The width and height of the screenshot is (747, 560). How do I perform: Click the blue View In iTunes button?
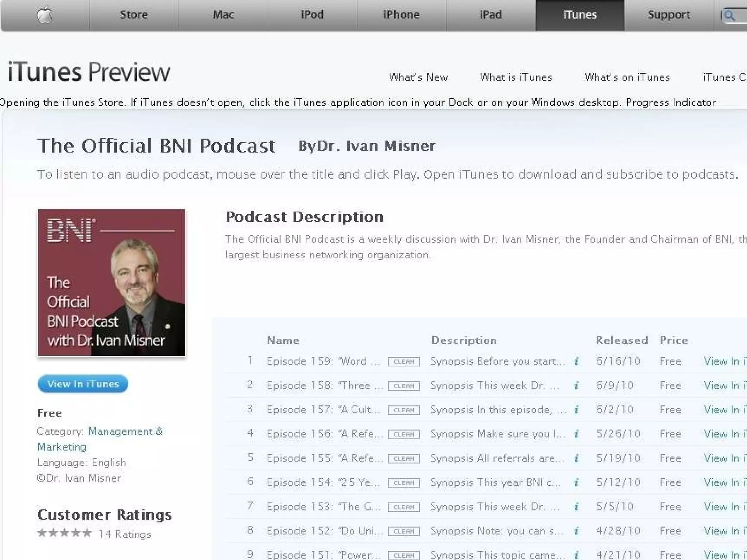83,384
